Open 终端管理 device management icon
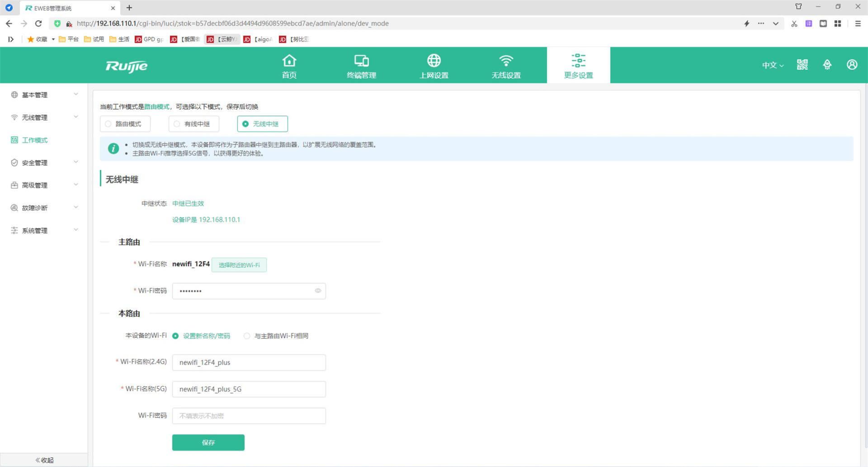 (361, 61)
